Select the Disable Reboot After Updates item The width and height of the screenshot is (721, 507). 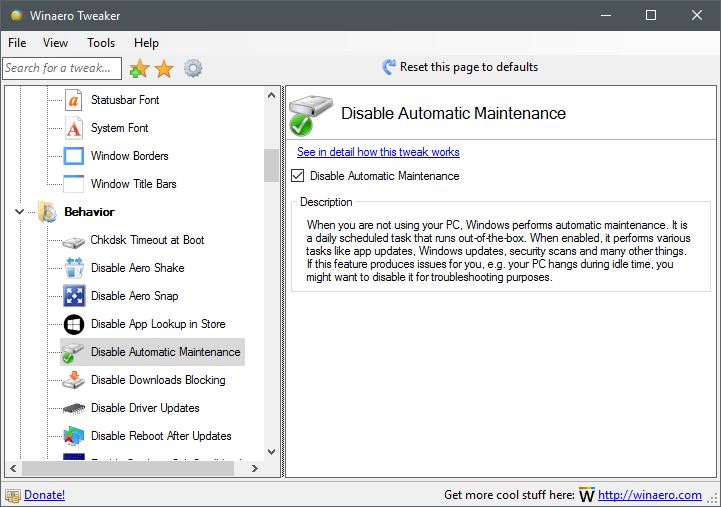[161, 436]
